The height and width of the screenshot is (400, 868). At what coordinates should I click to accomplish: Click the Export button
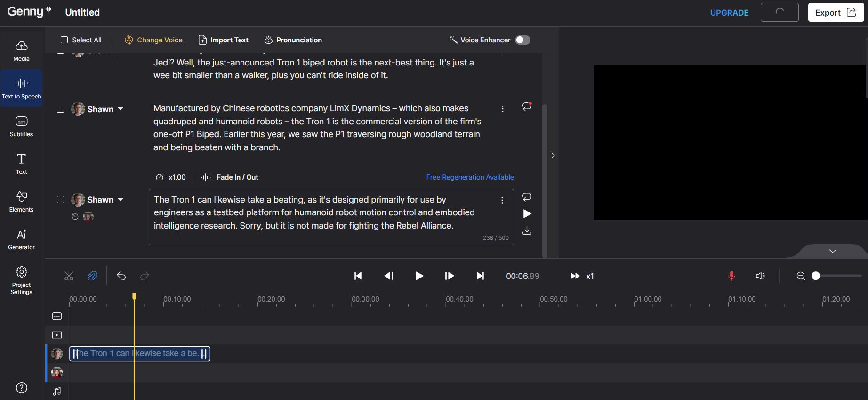[x=836, y=13]
